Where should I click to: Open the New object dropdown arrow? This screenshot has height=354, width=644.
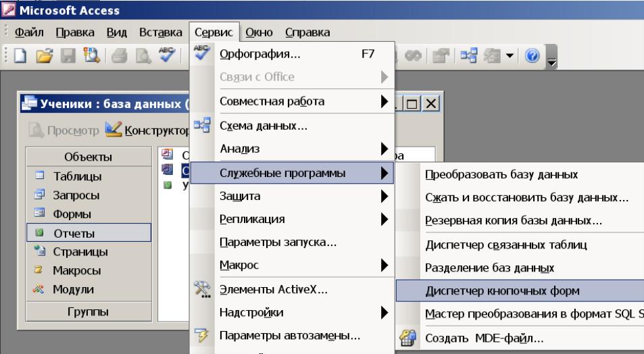pos(510,55)
